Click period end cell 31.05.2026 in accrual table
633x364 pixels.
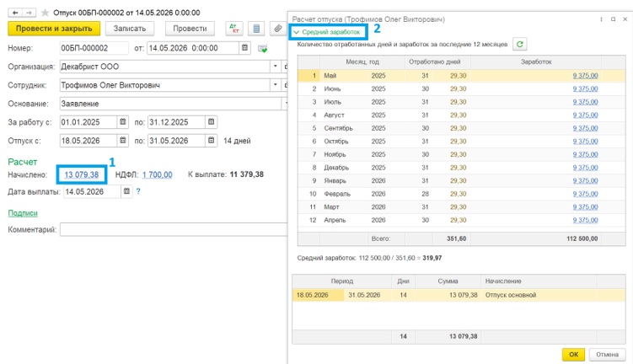367,295
